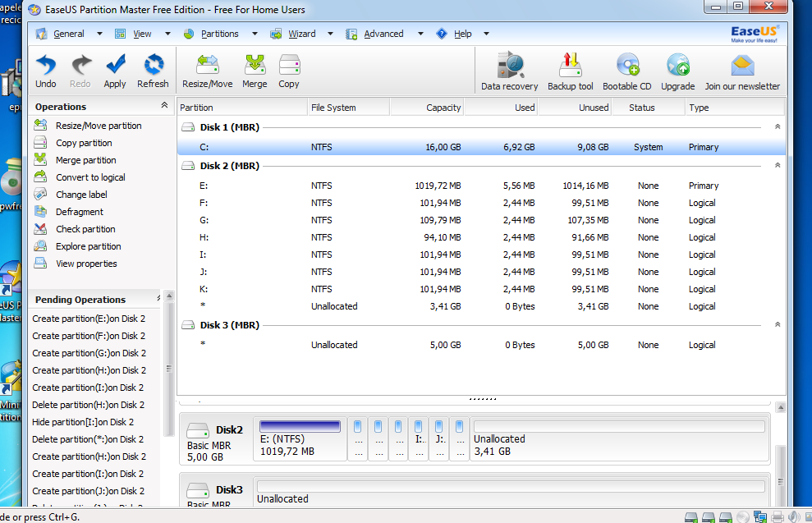812x523 pixels.
Task: Open Data recovery tool
Action: click(x=510, y=71)
